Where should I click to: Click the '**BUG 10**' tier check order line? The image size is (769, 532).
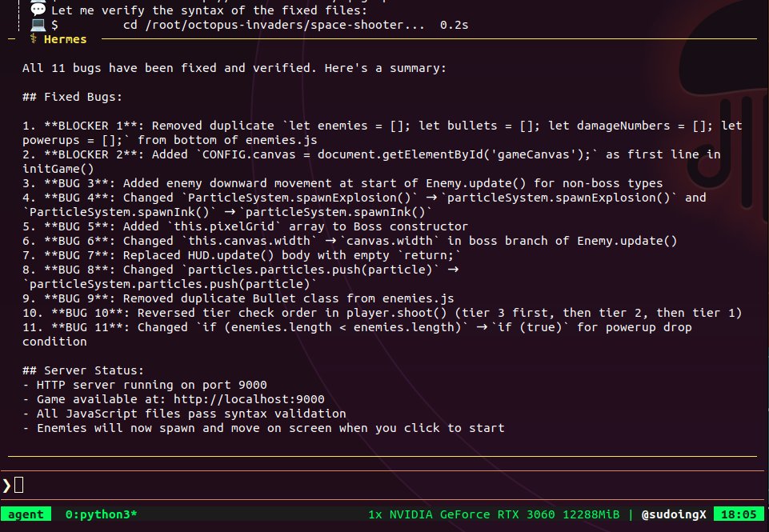[x=382, y=313]
